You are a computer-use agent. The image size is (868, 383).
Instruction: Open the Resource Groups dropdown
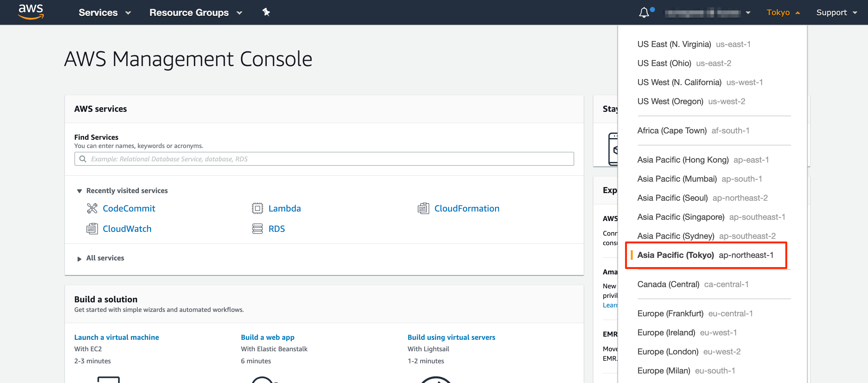click(196, 12)
